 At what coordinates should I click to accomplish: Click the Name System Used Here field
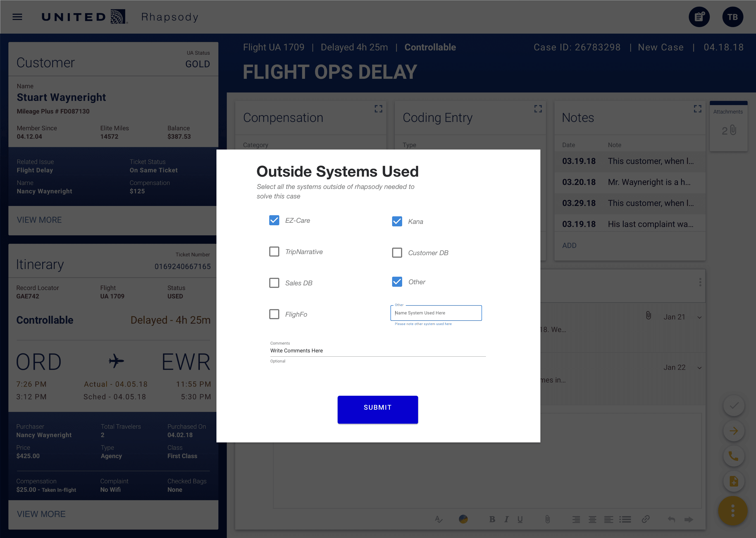click(436, 313)
